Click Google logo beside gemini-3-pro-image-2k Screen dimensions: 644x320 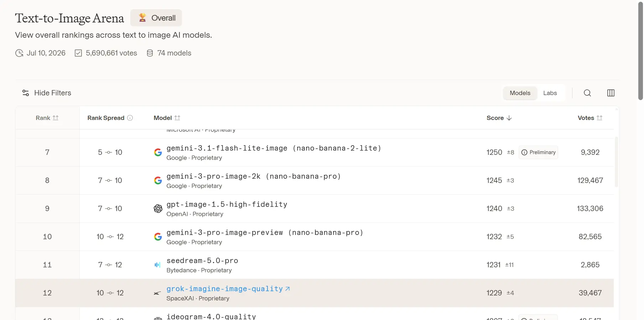click(x=158, y=180)
